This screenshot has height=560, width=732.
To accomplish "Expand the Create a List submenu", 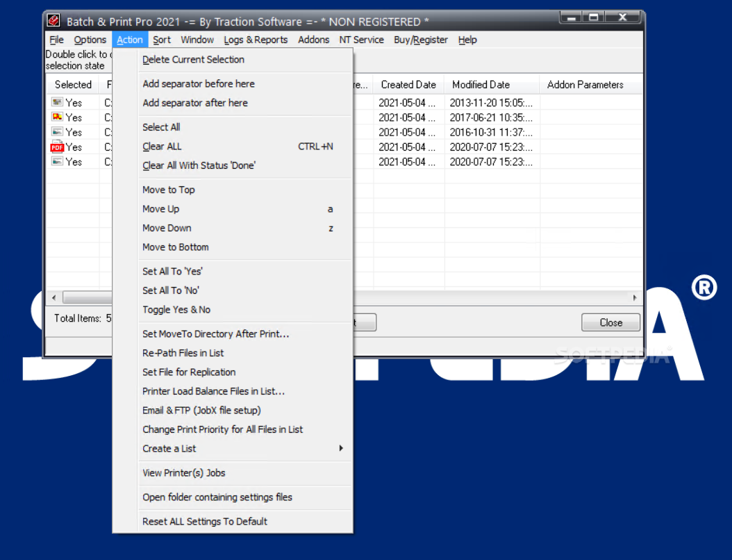I will pyautogui.click(x=233, y=449).
